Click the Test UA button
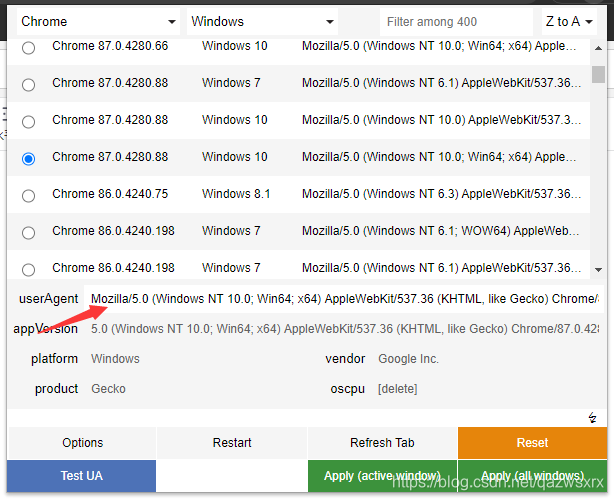 (x=81, y=476)
